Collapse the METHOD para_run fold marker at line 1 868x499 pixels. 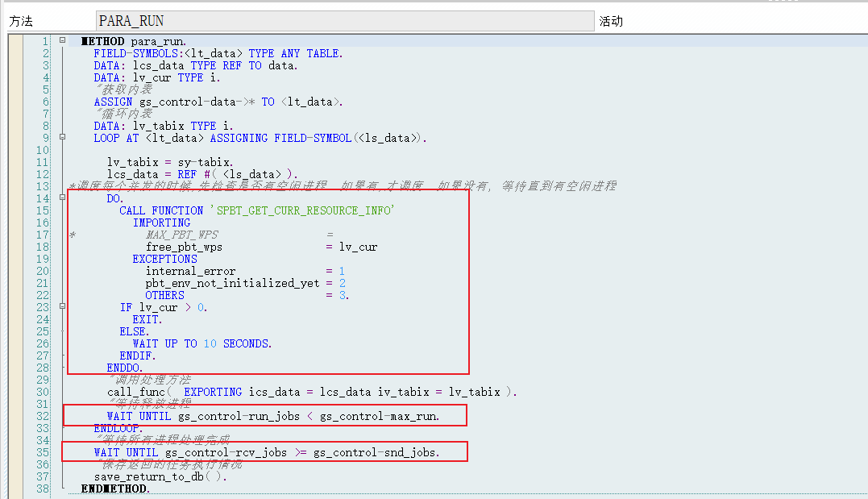[x=63, y=40]
